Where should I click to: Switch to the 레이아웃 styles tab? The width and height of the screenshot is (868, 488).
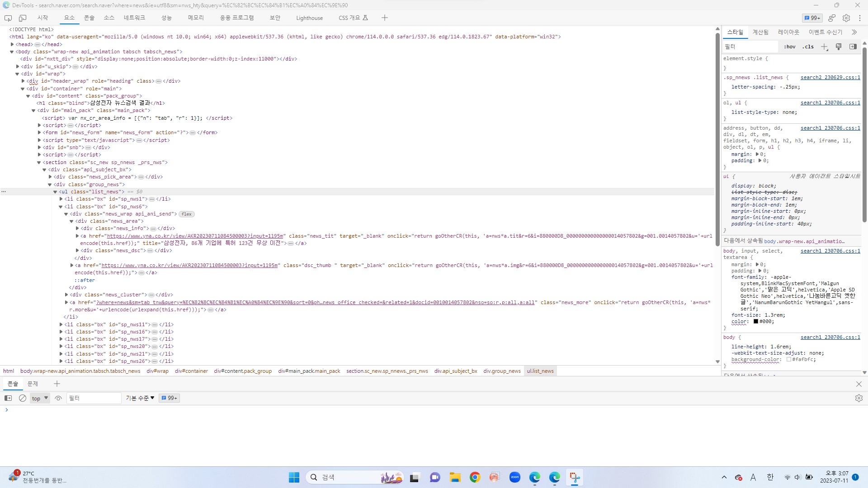coord(788,33)
